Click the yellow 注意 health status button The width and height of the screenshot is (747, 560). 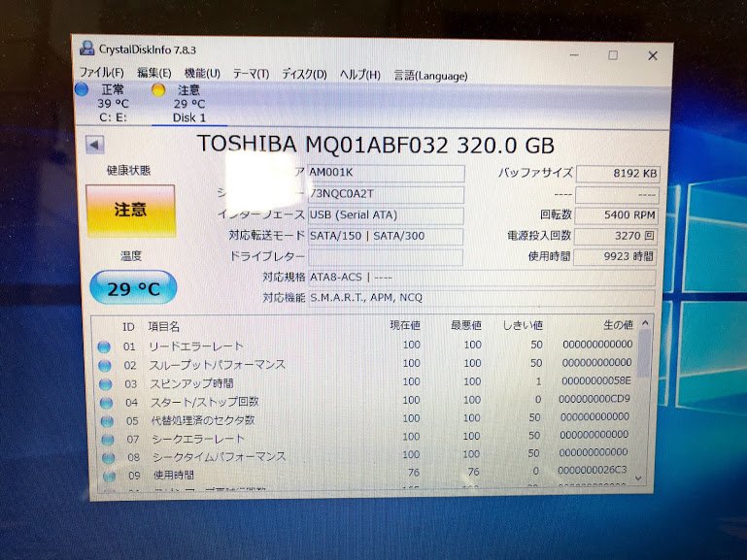(130, 211)
